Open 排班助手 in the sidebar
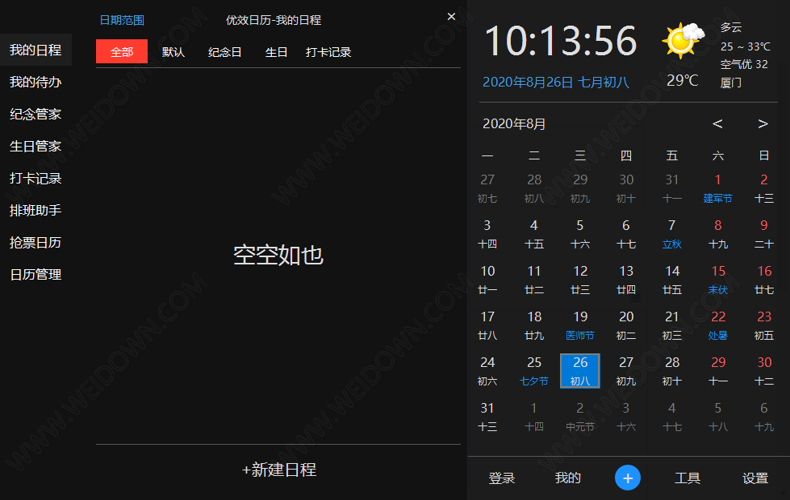 point(36,210)
